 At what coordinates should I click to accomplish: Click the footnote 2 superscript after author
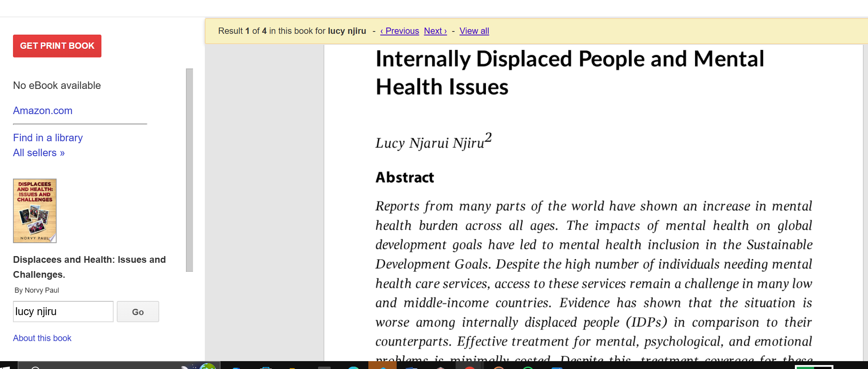point(488,137)
